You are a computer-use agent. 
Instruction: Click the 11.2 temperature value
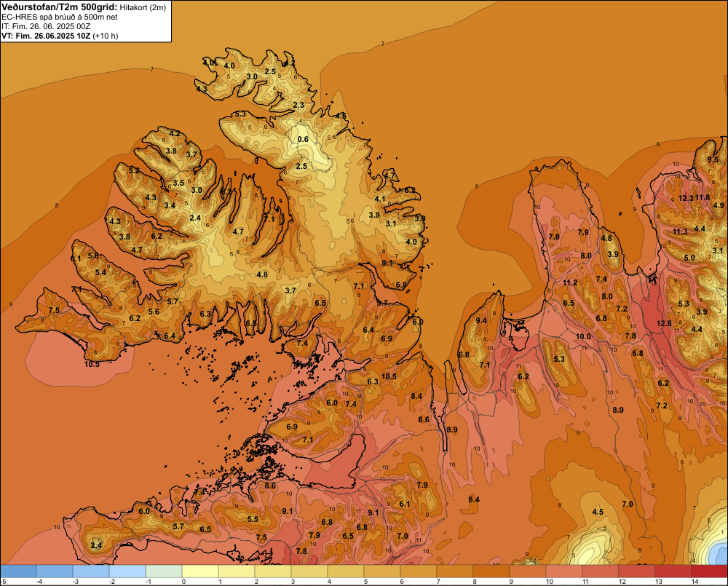click(570, 282)
